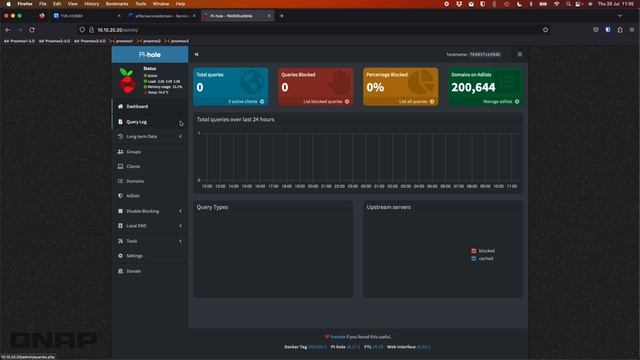This screenshot has width=640, height=360.
Task: Click the Pi-hole logo header
Action: (150, 54)
